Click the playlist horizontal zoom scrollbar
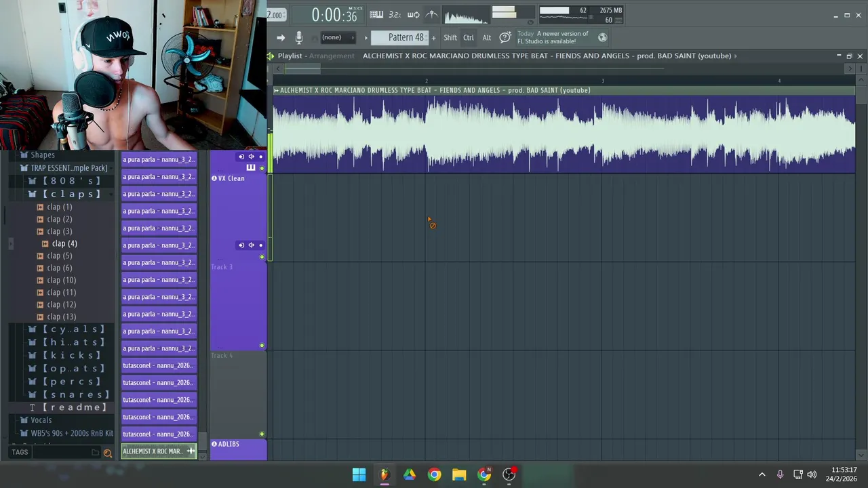Screen dimensions: 868x488 click(302, 68)
